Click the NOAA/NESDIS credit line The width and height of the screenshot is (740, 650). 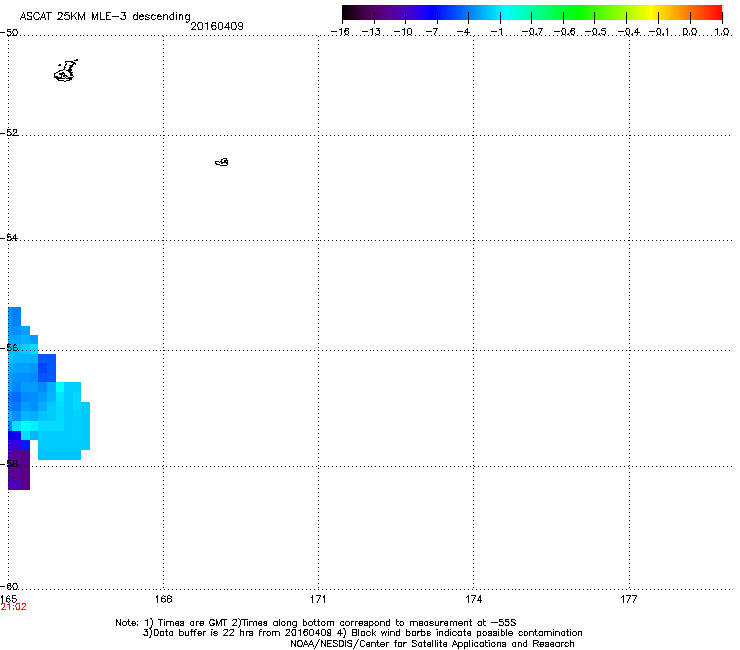pos(432,644)
